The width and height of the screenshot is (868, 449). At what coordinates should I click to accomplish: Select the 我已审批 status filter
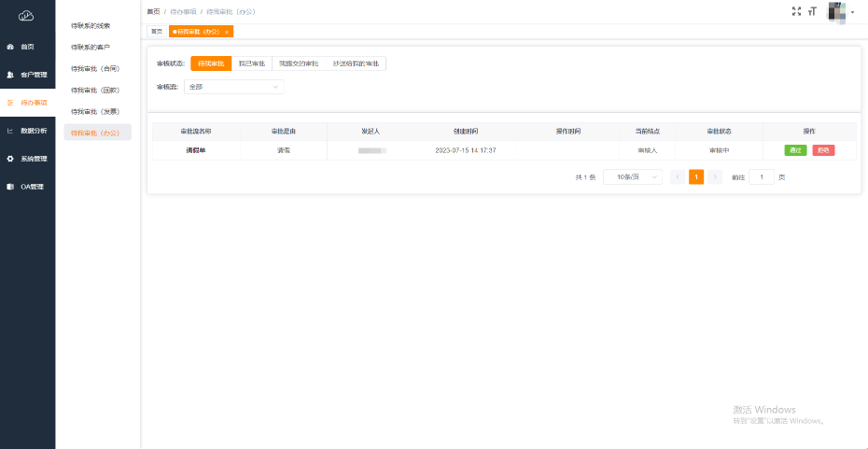click(251, 63)
